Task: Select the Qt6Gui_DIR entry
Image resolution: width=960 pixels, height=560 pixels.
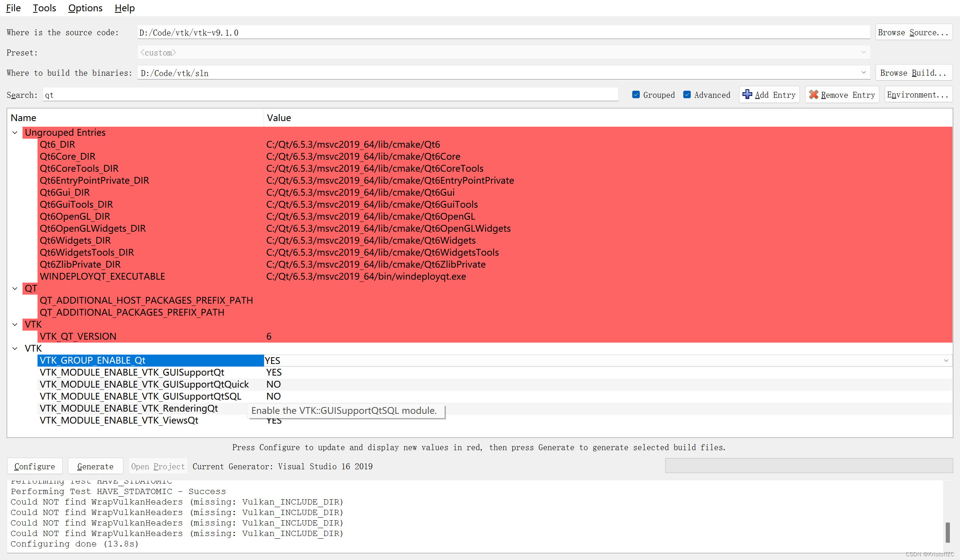Action: tap(65, 192)
